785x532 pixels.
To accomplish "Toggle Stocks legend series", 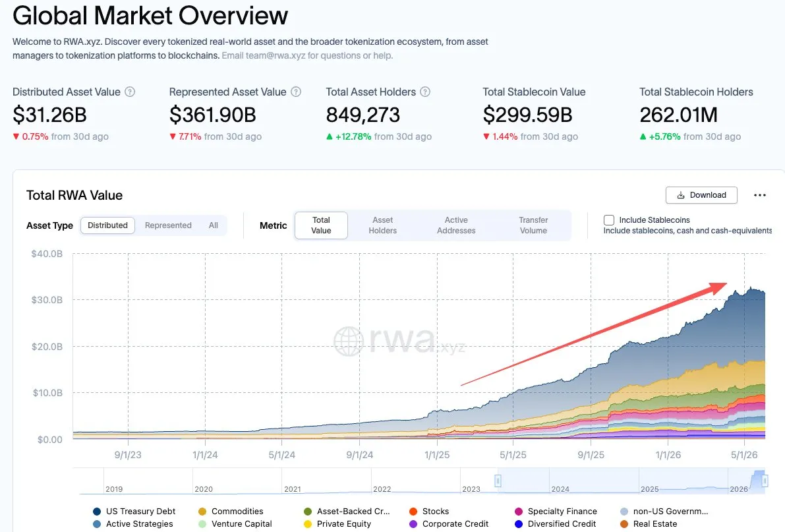I will point(429,512).
